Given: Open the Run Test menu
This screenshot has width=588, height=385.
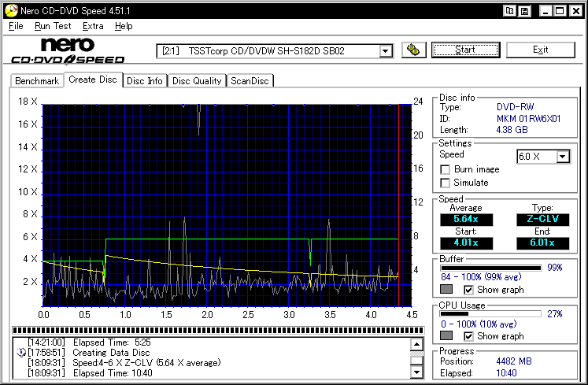Looking at the screenshot, I should point(53,26).
